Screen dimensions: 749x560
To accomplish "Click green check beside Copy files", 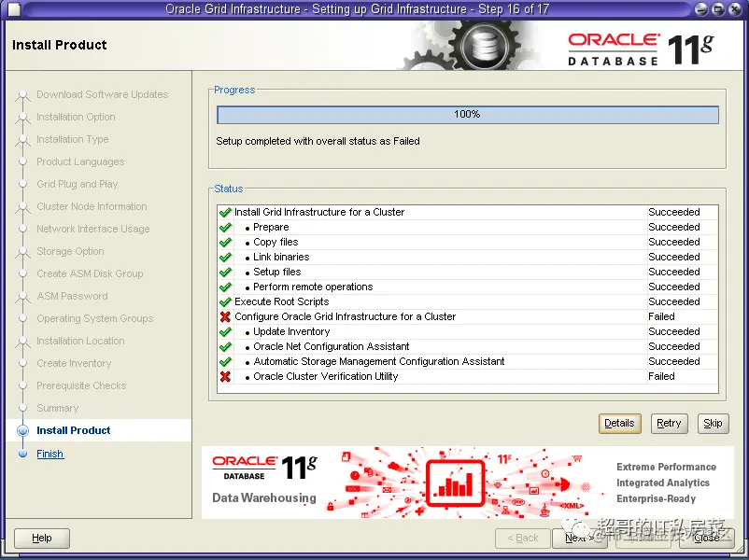I will 225,242.
